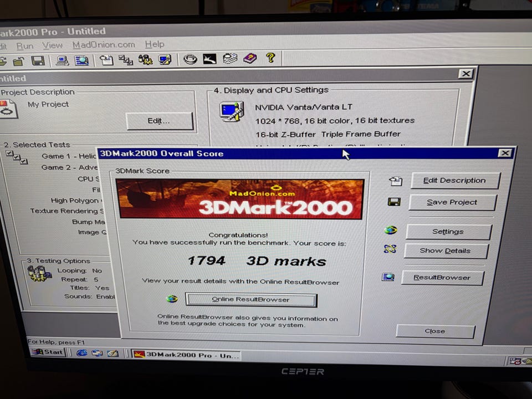Open ResultBrowser magnifier toolbar icon
The image size is (532, 399).
point(81,61)
